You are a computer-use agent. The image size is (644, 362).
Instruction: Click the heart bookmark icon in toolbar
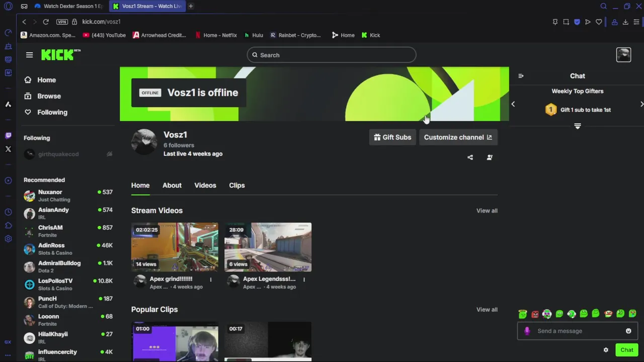click(599, 22)
